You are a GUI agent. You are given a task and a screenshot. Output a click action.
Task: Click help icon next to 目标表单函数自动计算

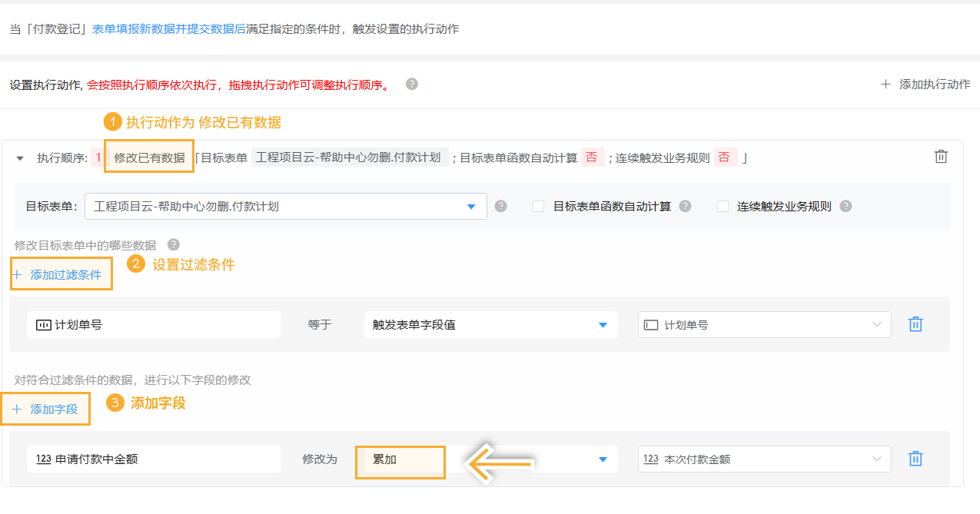tap(685, 206)
